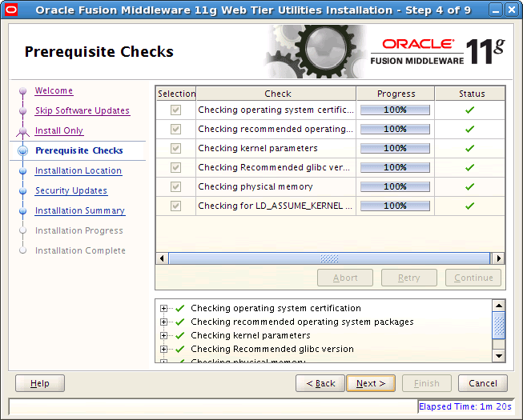Image resolution: width=523 pixels, height=420 pixels.
Task: Click the Progress column header
Action: tap(396, 94)
